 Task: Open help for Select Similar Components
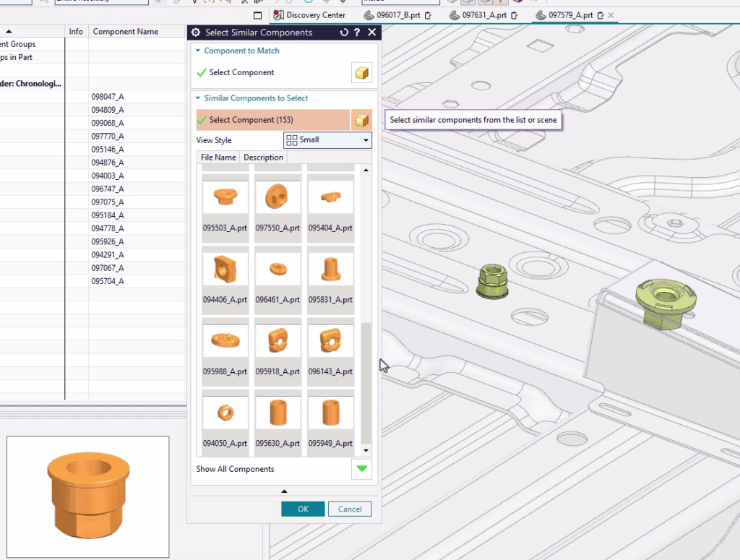[x=357, y=33]
